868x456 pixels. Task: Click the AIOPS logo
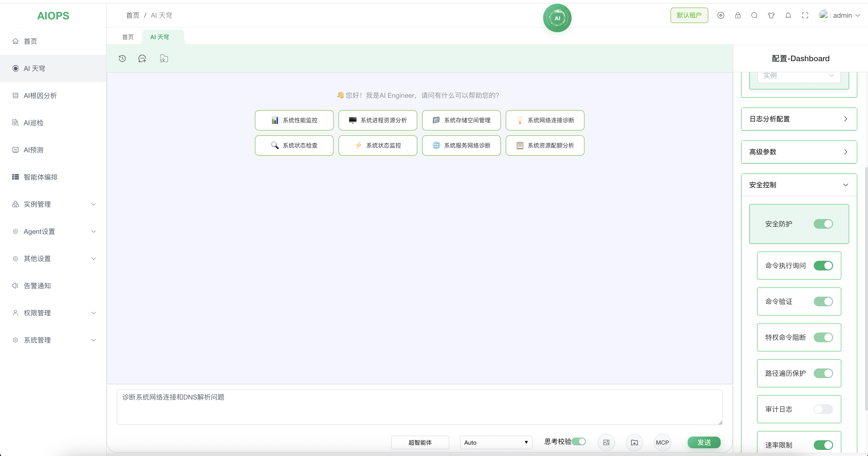coord(53,16)
